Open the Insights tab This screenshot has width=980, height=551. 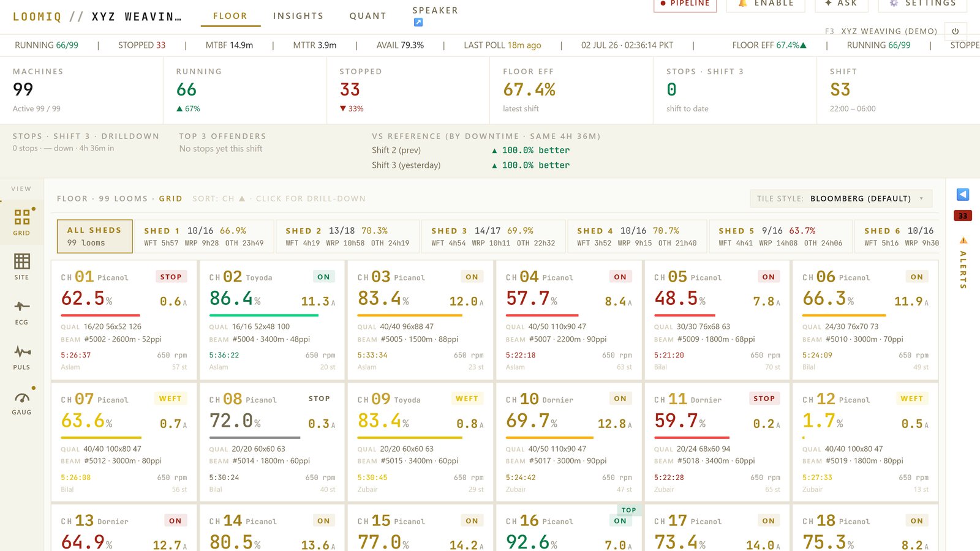pos(298,16)
